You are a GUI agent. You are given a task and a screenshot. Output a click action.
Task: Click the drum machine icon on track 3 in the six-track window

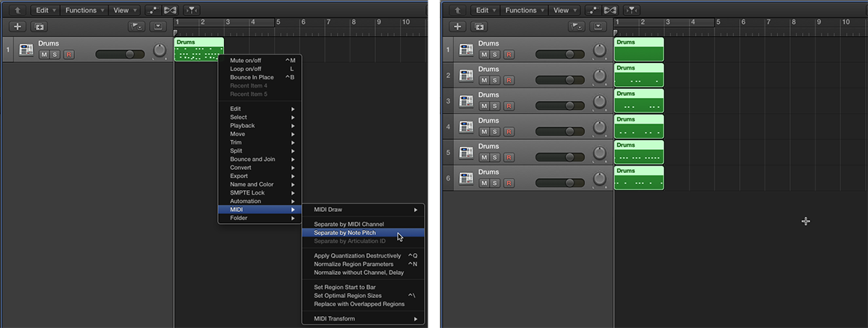click(466, 101)
